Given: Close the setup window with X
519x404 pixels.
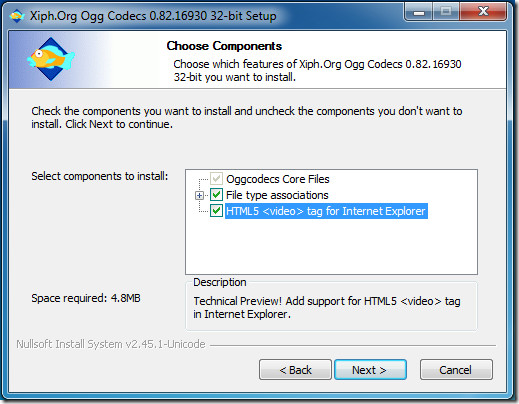Looking at the screenshot, I should (483, 12).
